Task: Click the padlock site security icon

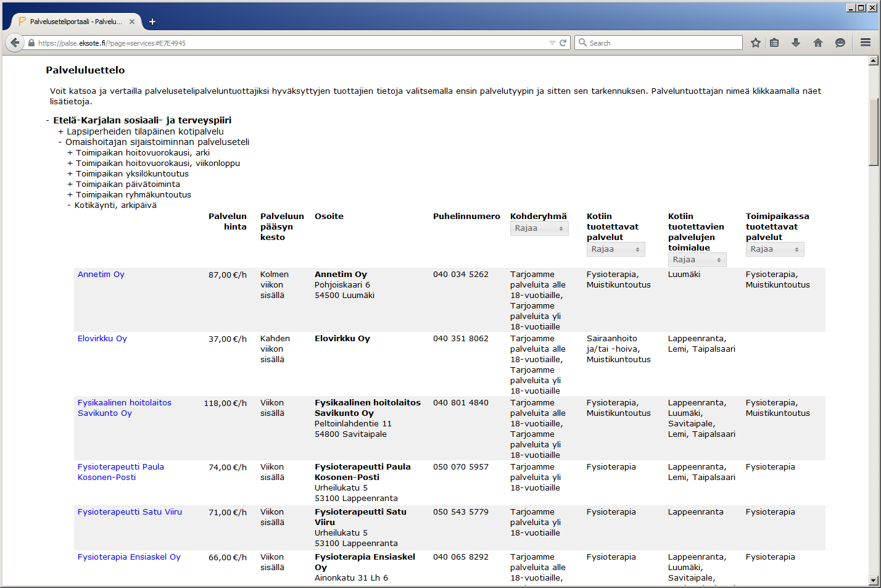Action: coord(31,43)
